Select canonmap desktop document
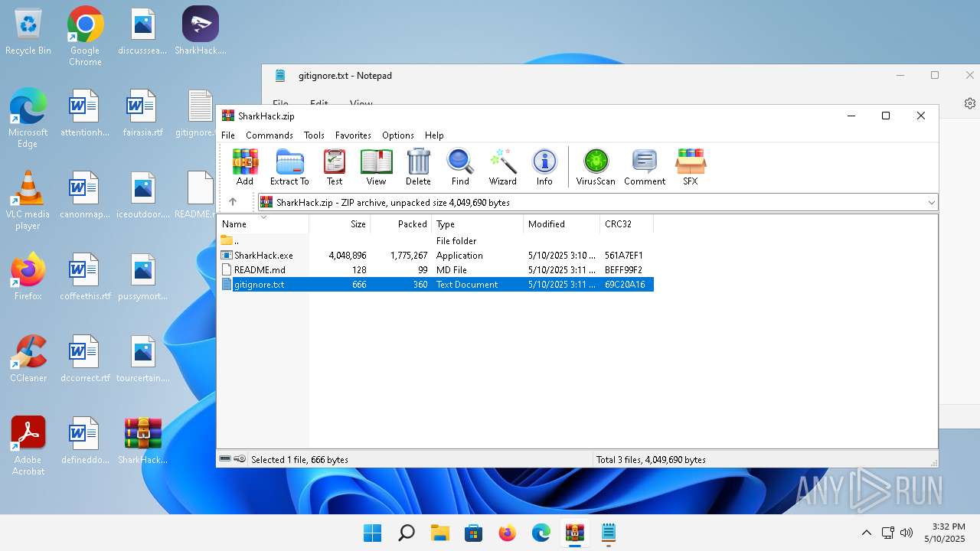This screenshot has width=980, height=551. (x=85, y=194)
